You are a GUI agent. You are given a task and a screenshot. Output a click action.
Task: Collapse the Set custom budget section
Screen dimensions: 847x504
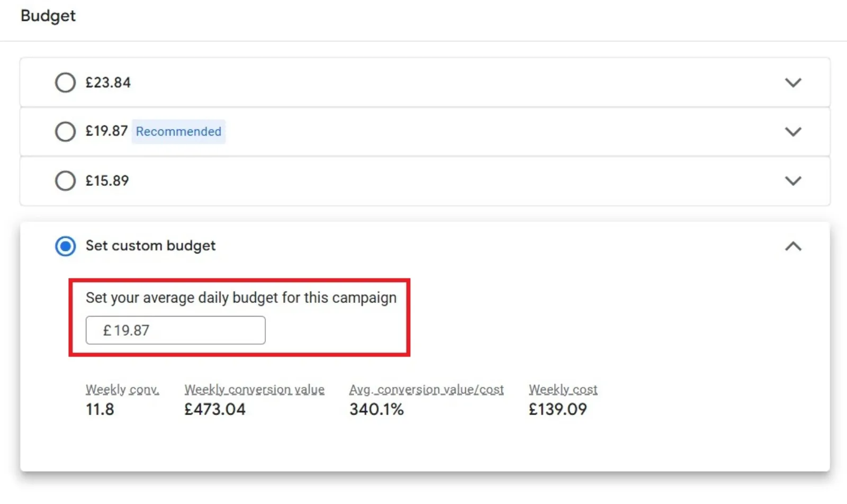[x=793, y=246]
